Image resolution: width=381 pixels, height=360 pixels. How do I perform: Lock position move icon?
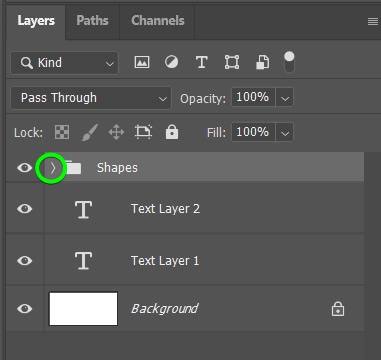point(116,132)
